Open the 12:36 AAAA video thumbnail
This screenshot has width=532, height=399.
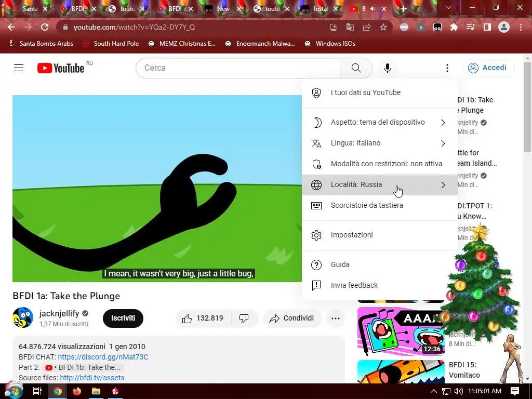401,331
